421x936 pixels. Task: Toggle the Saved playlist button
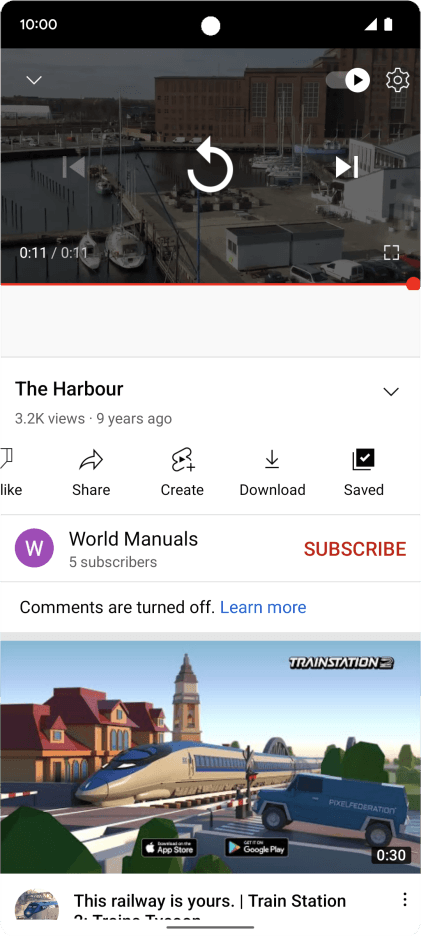(363, 460)
